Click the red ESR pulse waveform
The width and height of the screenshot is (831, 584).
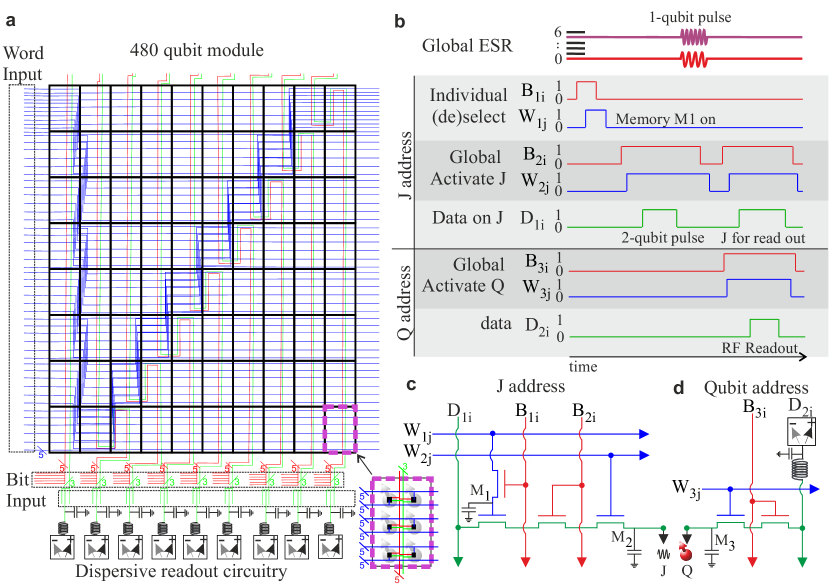(x=694, y=59)
